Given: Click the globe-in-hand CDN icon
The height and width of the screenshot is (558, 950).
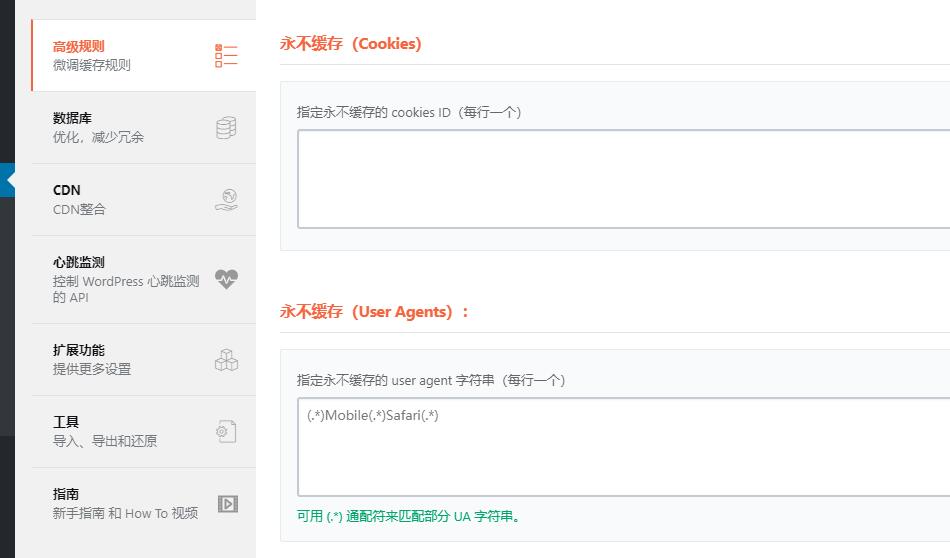Looking at the screenshot, I should pyautogui.click(x=226, y=199).
